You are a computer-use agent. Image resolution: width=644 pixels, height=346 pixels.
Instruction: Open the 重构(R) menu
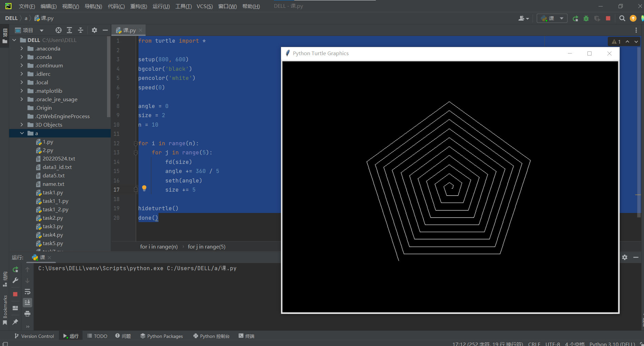[x=138, y=6]
